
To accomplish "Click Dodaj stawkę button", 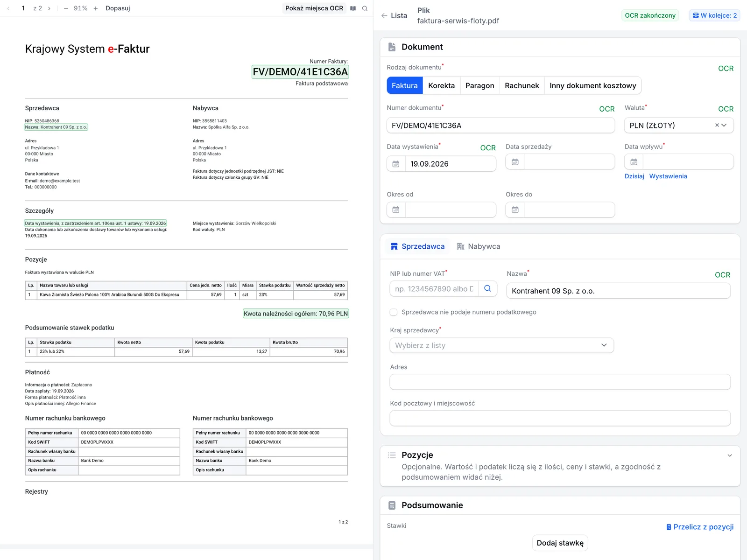I will click(x=560, y=543).
